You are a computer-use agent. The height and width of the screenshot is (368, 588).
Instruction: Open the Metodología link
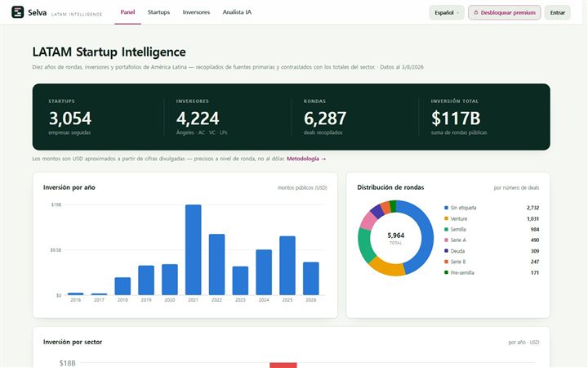(x=306, y=159)
